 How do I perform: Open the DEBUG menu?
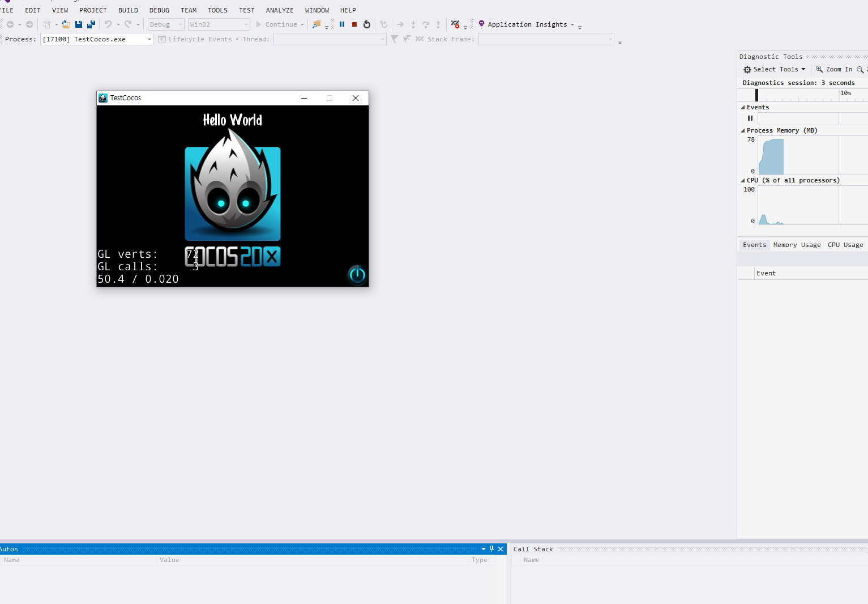(x=159, y=10)
